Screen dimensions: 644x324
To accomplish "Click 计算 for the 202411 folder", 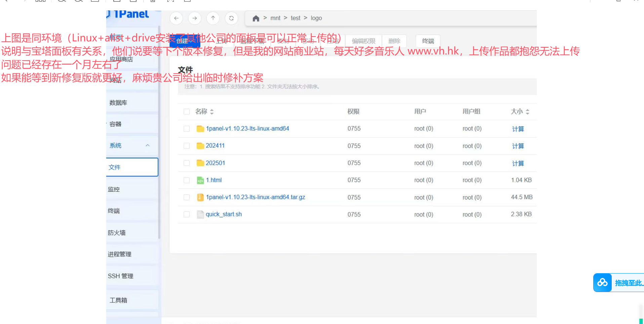I will coord(518,146).
